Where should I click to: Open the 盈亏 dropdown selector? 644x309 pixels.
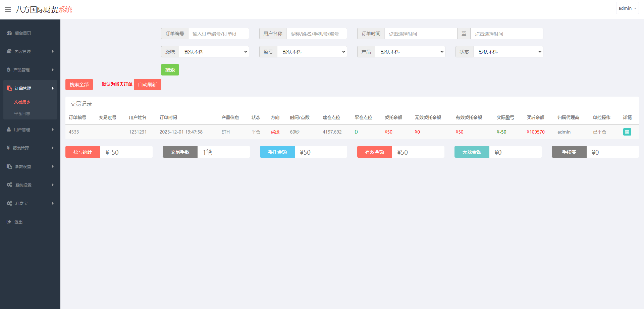point(312,52)
